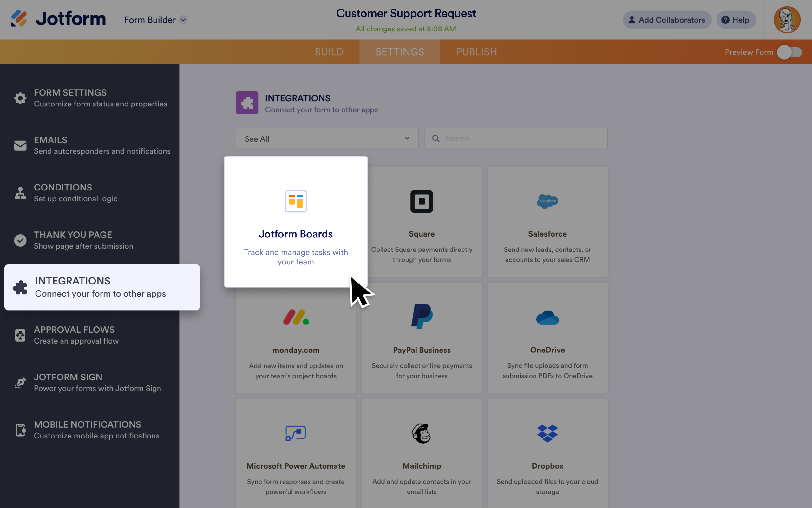Click the integrations Search field
This screenshot has height=508, width=812.
coord(516,138)
